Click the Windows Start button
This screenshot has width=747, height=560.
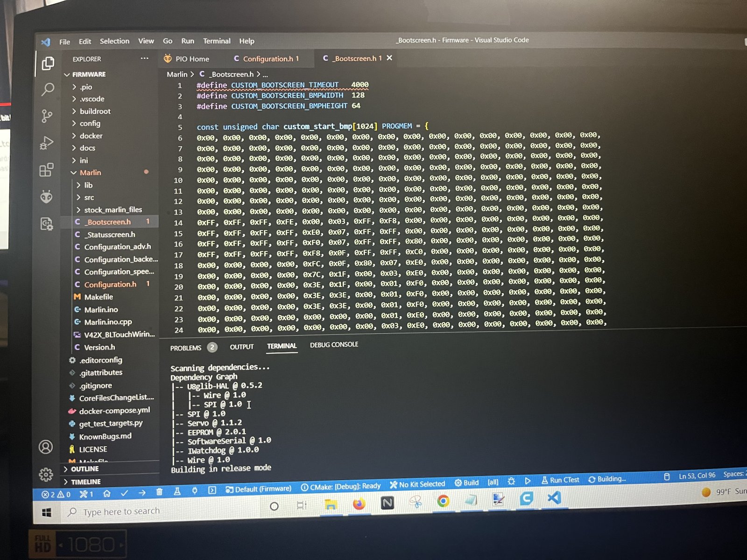pos(47,513)
